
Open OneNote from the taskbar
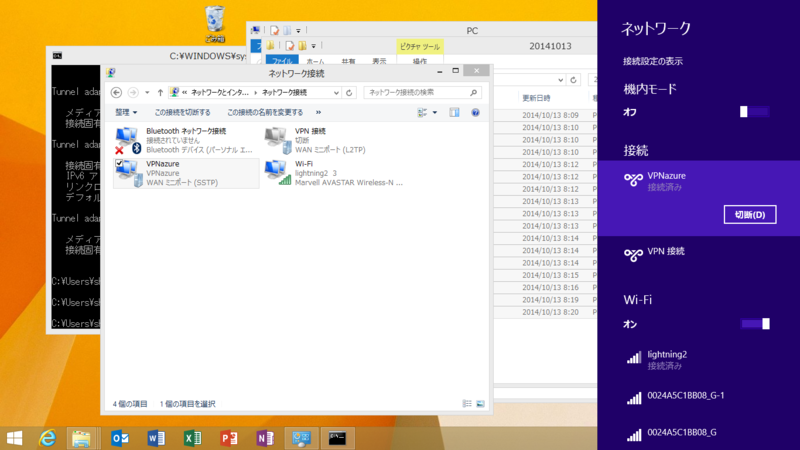click(265, 438)
